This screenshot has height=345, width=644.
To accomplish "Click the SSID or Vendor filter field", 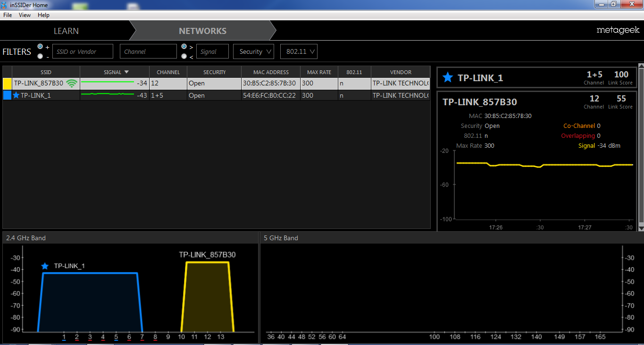I will 83,51.
